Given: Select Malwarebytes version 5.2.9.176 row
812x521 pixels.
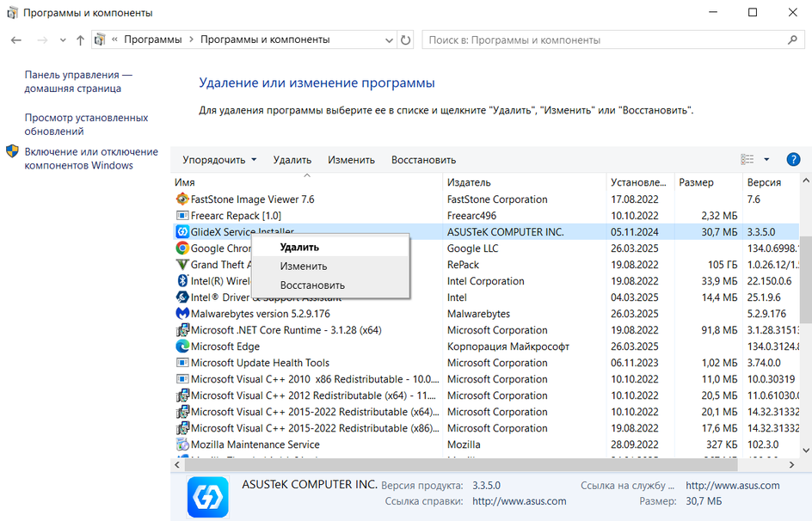Looking at the screenshot, I should 485,314.
